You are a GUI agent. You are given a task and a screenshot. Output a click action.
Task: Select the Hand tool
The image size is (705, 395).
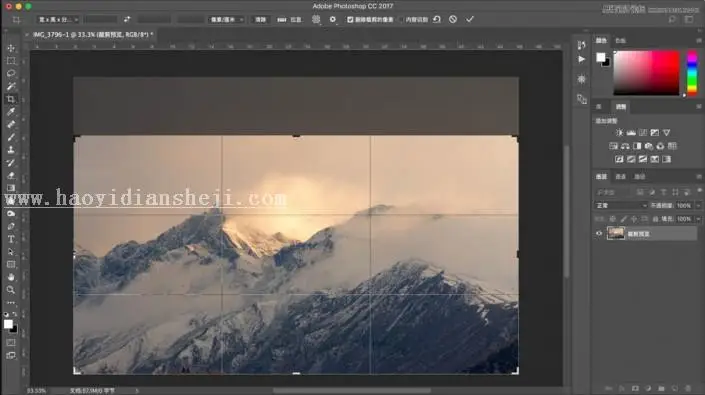(x=11, y=277)
